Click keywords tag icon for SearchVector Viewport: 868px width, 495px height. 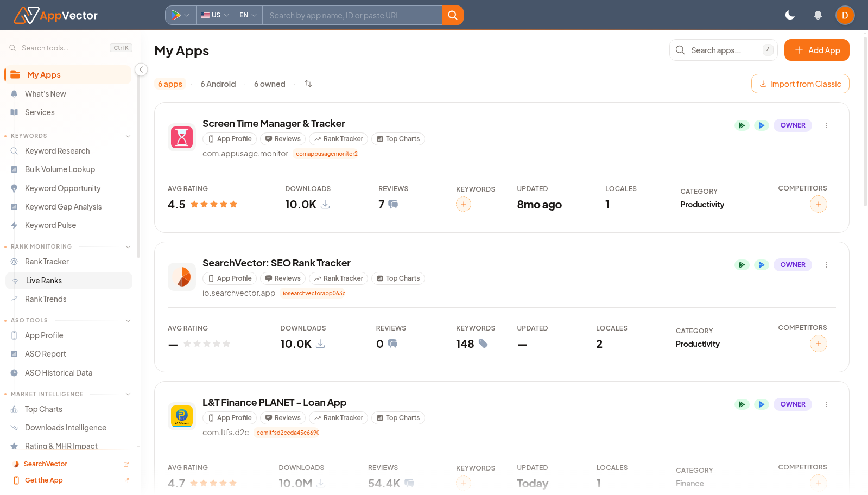point(483,344)
